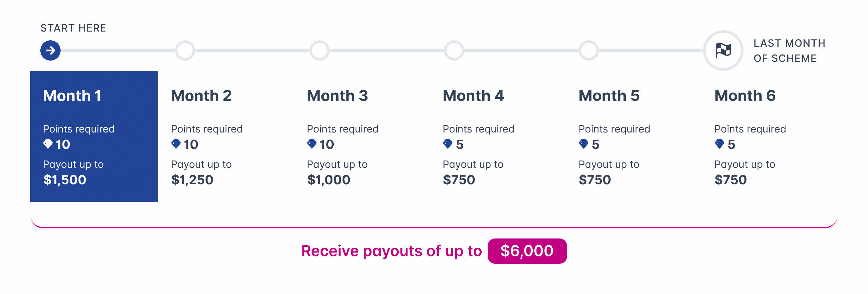Screen dimensions: 868x294
Task: Click the Month 6 heading
Action: [x=745, y=96]
